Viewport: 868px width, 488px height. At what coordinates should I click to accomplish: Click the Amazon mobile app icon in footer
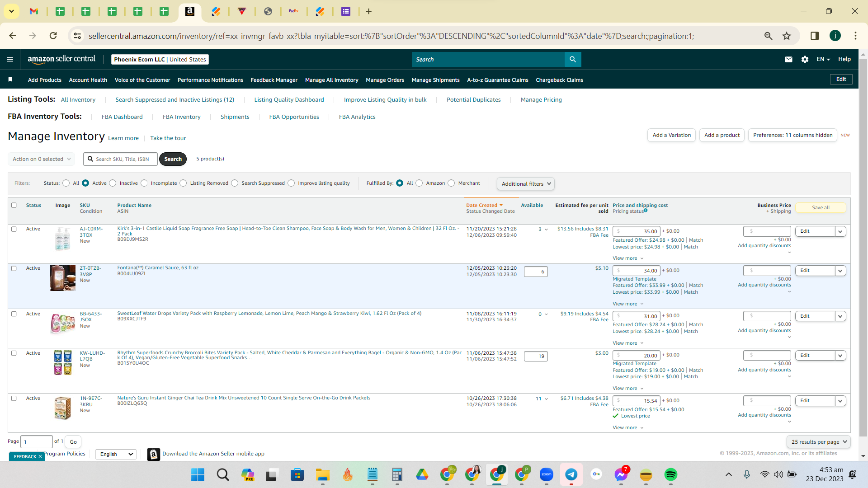tap(154, 454)
